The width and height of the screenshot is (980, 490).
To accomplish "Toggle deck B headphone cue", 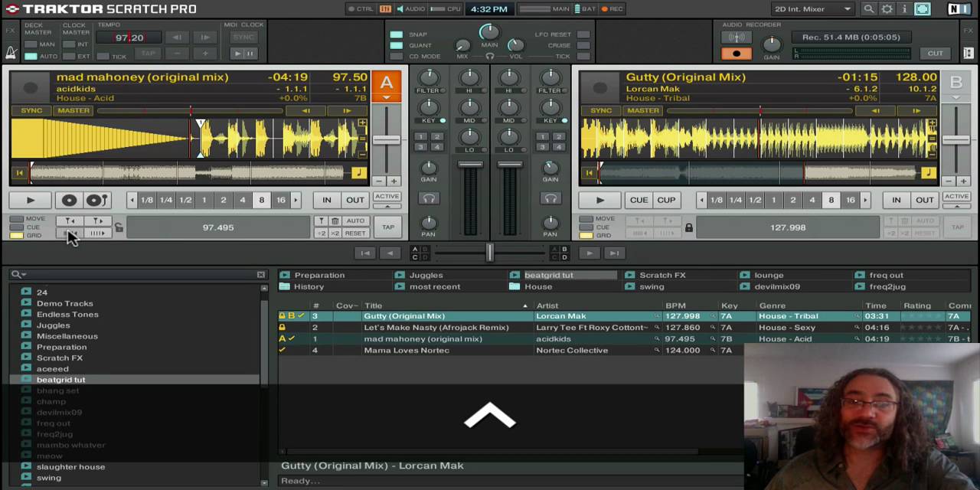I will [550, 199].
